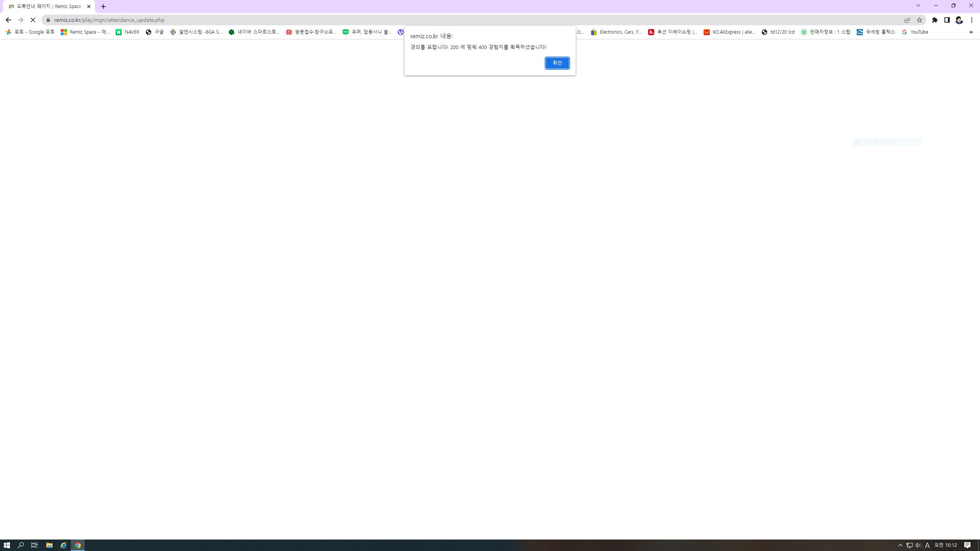
Task: Open network status tray icon
Action: pos(910,545)
